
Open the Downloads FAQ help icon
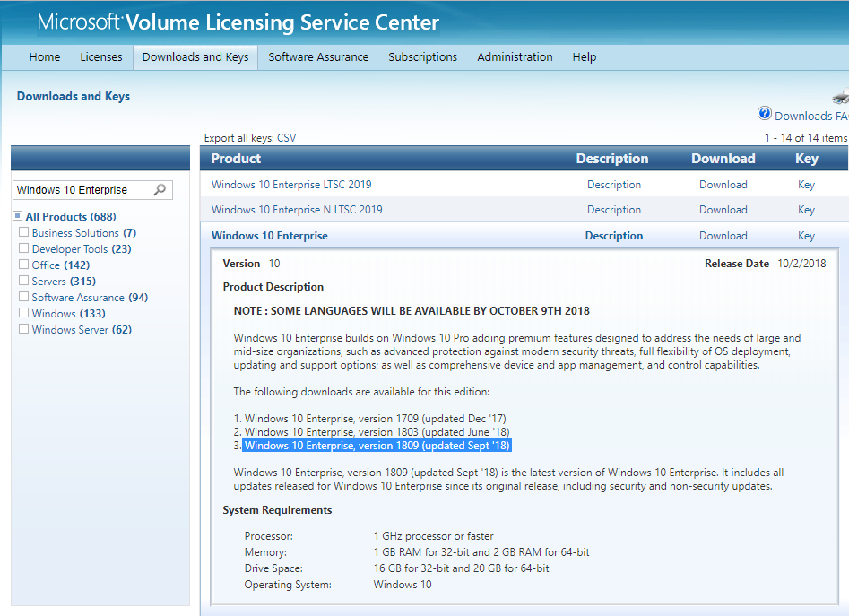pos(764,114)
